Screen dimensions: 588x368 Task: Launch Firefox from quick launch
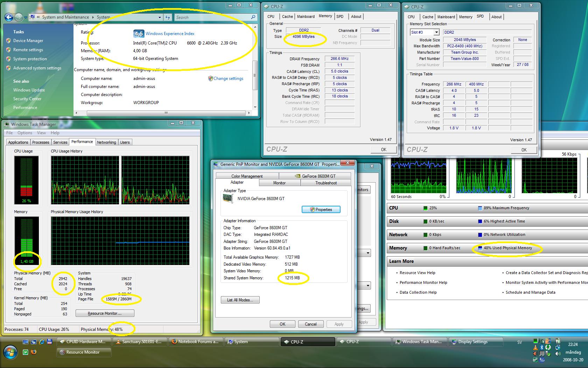point(34,352)
